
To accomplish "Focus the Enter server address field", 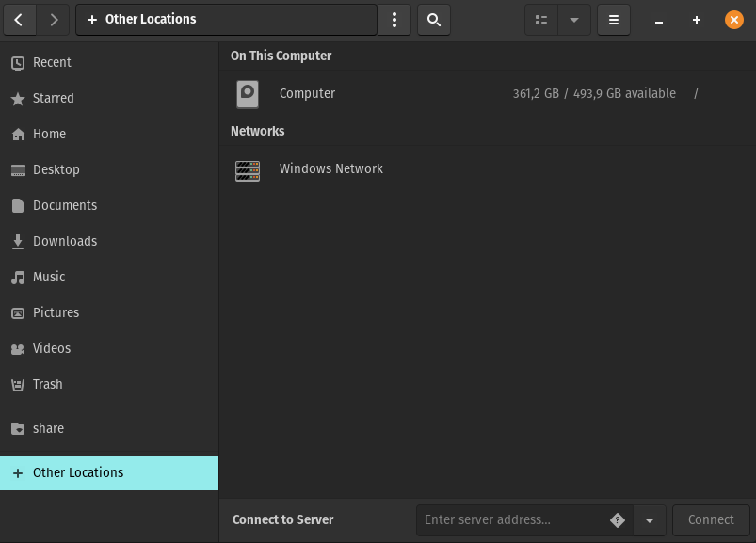I will 524,520.
